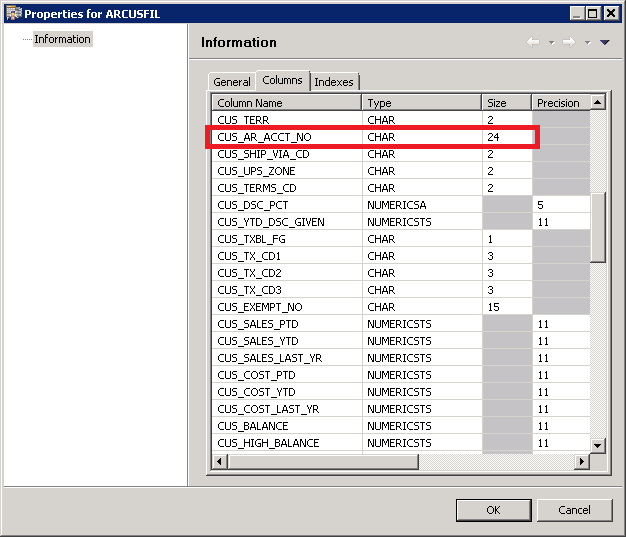The width and height of the screenshot is (626, 537).
Task: Click the horizontal scrollbar thumb
Action: [x=323, y=462]
